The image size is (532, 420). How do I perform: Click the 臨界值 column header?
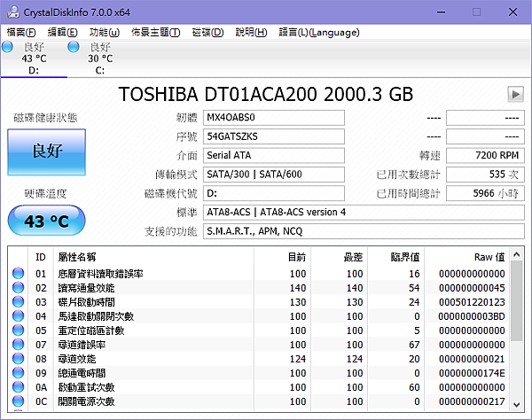[x=396, y=257]
